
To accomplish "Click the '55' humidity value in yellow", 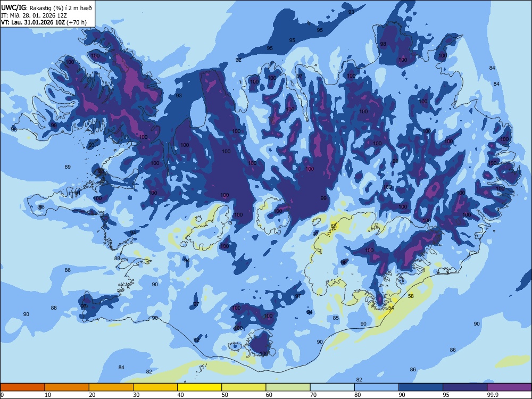I will coord(334,226).
